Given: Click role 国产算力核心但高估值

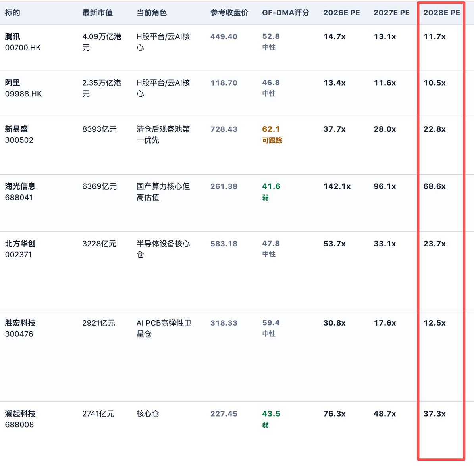Looking at the screenshot, I should click(x=163, y=192).
